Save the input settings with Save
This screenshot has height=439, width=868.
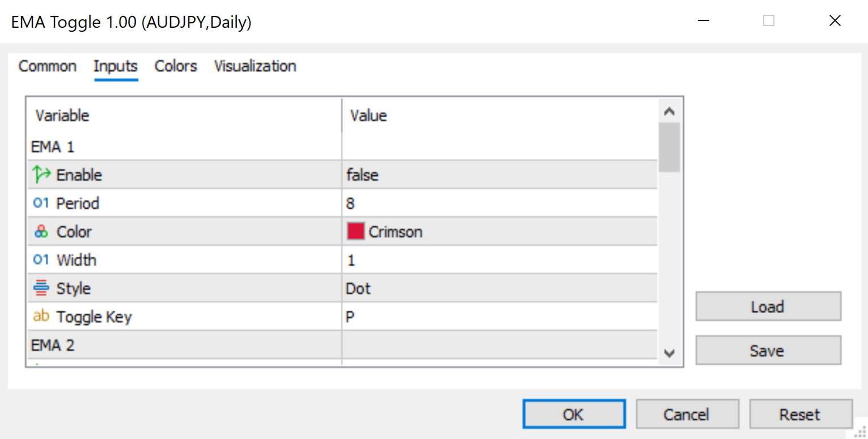tap(768, 351)
